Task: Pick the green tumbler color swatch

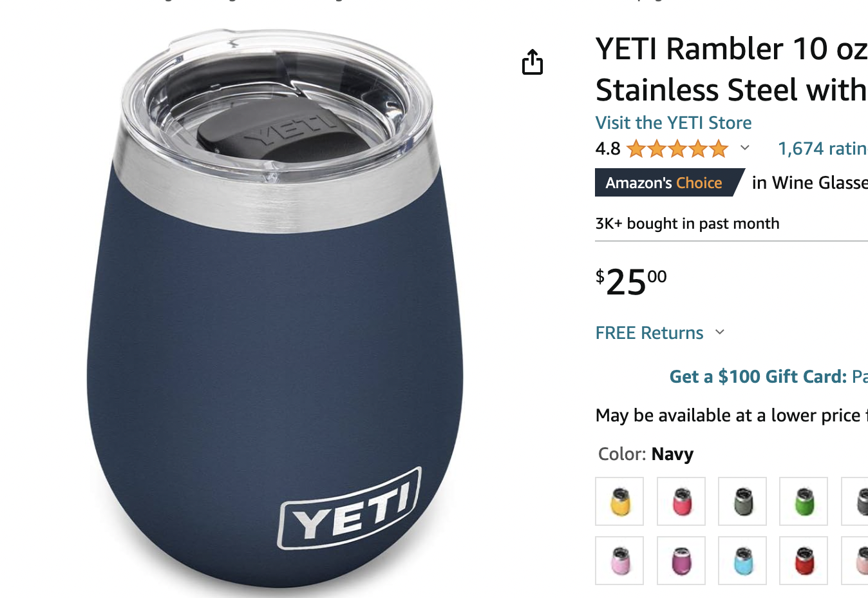Action: [804, 501]
